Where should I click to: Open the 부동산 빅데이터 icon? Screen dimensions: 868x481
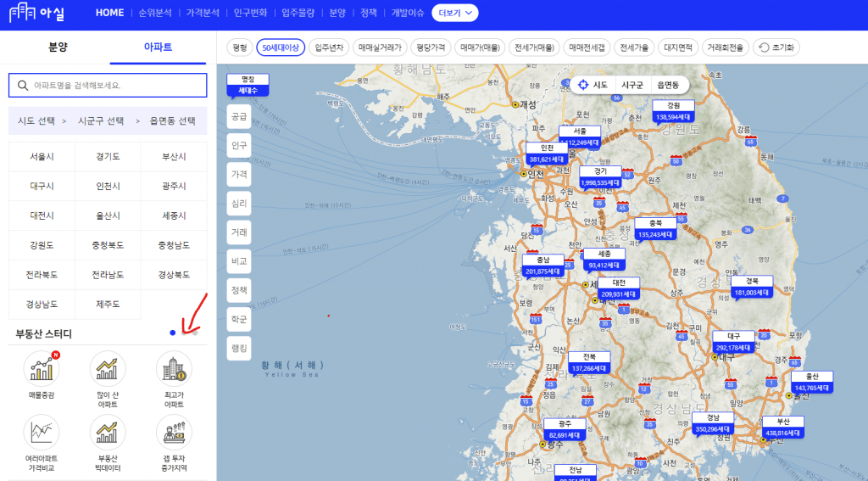pos(107,433)
